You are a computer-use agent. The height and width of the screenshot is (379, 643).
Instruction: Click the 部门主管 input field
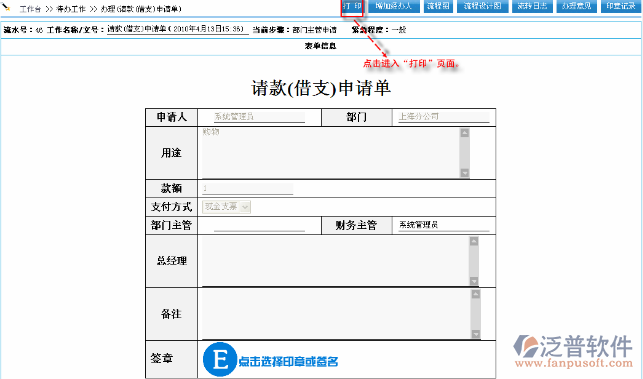pos(259,225)
